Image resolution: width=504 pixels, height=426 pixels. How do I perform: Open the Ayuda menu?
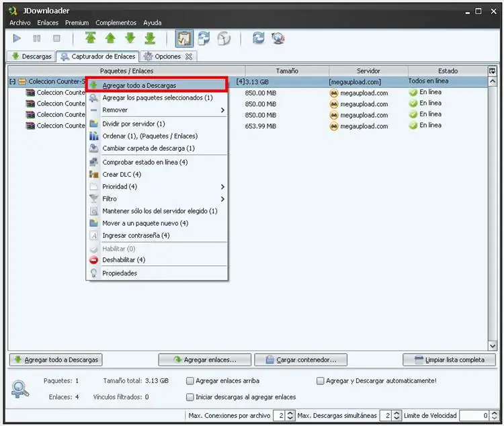pos(153,23)
